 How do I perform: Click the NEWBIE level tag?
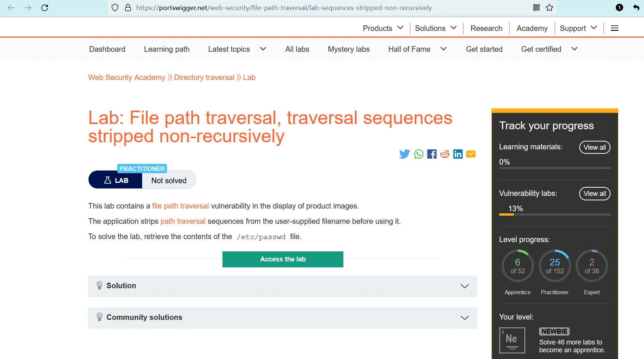554,331
